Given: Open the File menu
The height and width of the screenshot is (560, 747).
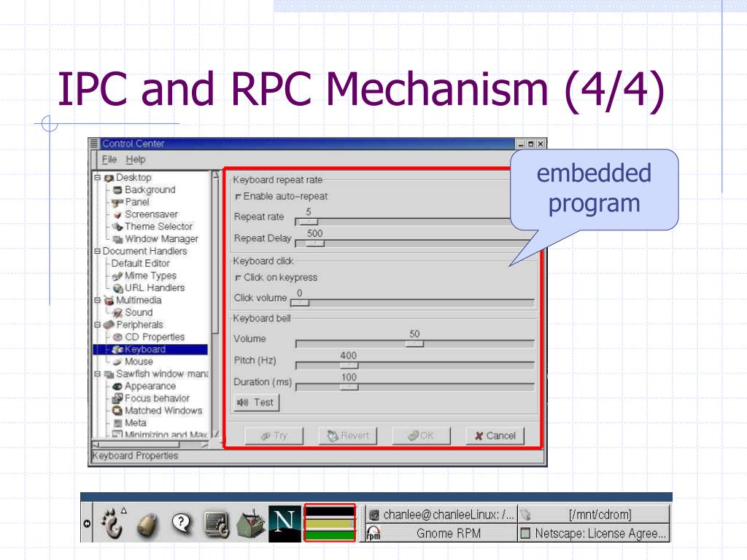Looking at the screenshot, I should (109, 160).
